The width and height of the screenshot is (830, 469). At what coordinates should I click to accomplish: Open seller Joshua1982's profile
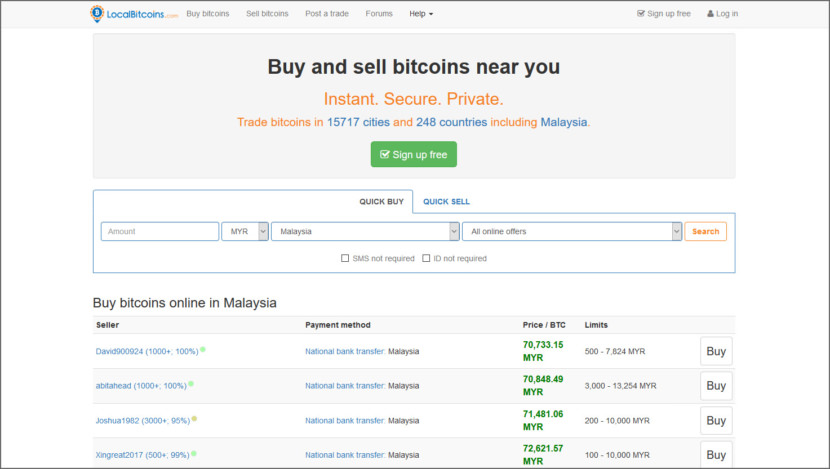[x=142, y=421]
